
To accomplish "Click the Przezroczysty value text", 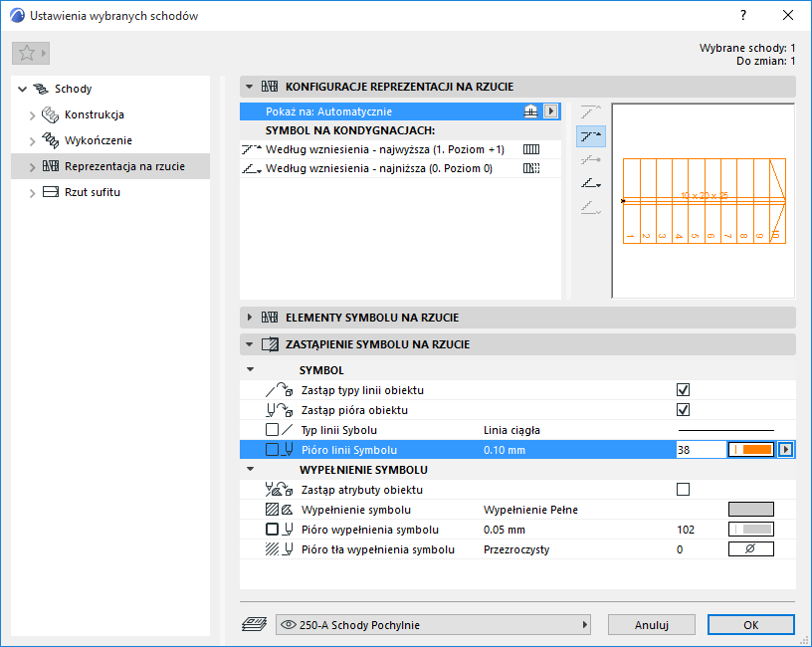I will (x=516, y=549).
